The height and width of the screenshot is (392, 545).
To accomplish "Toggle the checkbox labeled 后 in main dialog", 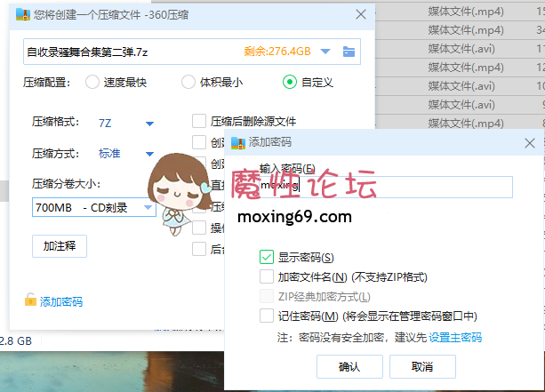I will (199, 249).
